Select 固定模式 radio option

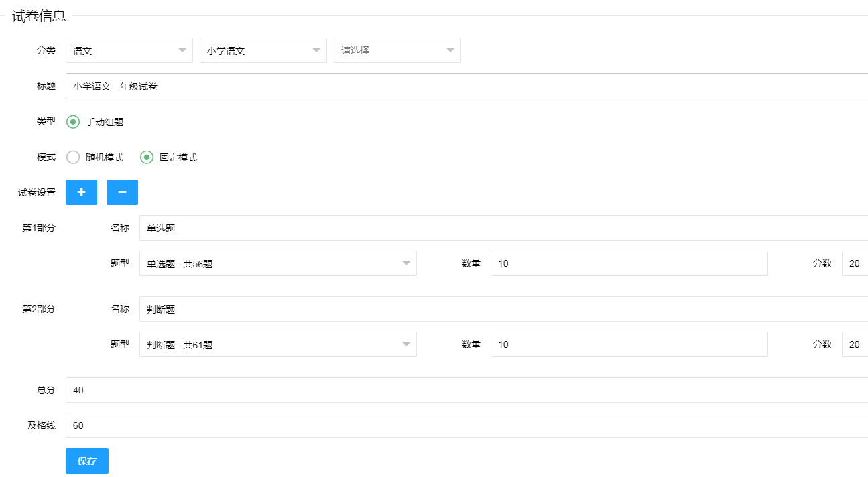147,157
